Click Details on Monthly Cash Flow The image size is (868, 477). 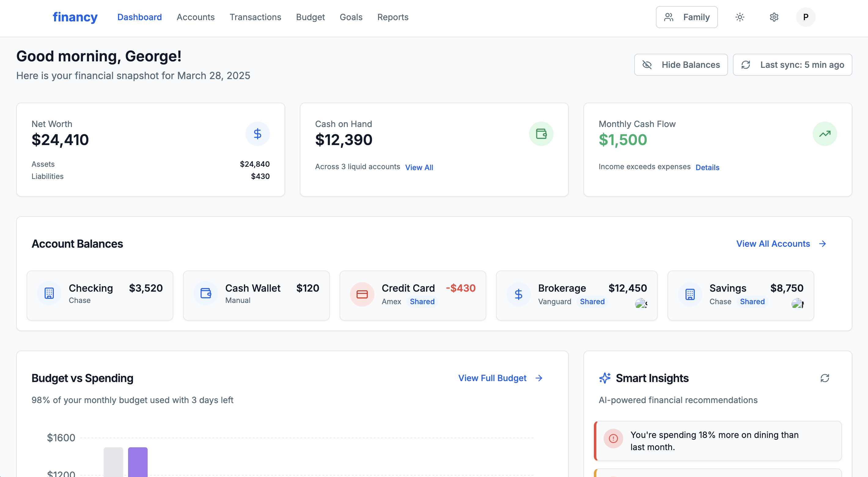(707, 167)
